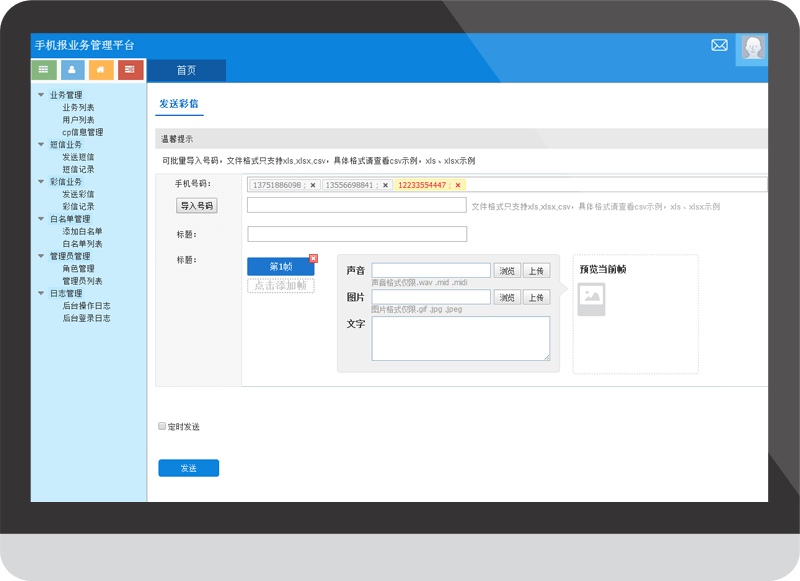Remove number 13751886098 with its x icon
Image resolution: width=800 pixels, height=581 pixels.
313,185
